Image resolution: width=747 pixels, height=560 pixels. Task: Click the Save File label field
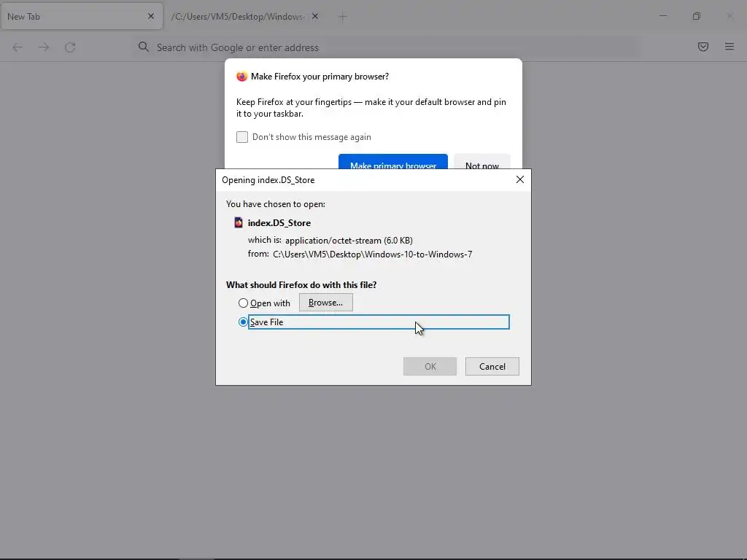pos(379,322)
